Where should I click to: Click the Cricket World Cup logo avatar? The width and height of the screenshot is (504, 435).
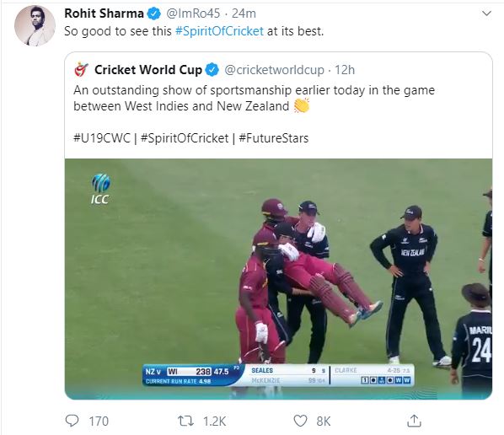81,69
